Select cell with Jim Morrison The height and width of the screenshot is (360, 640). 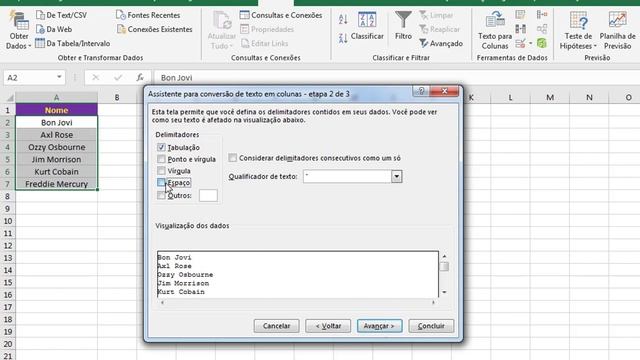pyautogui.click(x=56, y=160)
